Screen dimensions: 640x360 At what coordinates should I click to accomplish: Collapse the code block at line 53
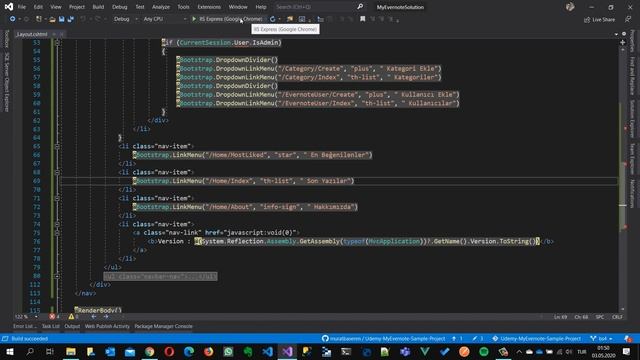pos(57,42)
